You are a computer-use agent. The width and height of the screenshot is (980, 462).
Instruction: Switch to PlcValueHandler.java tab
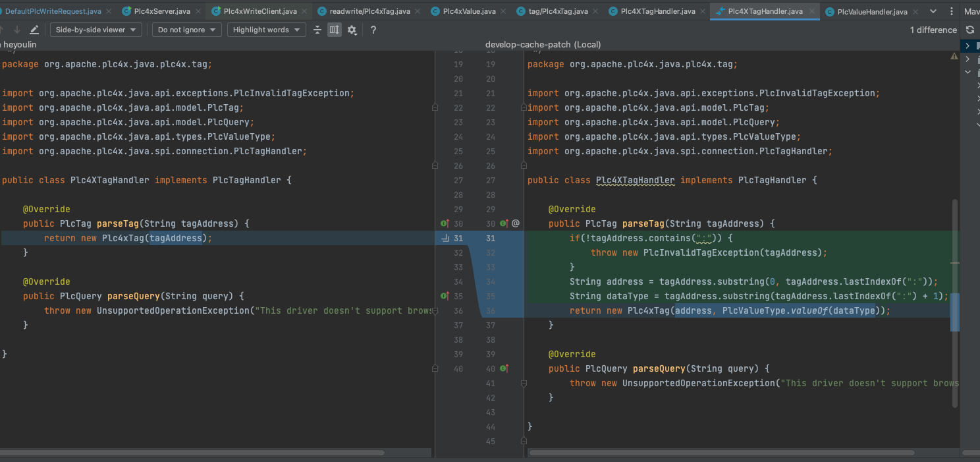pos(872,11)
